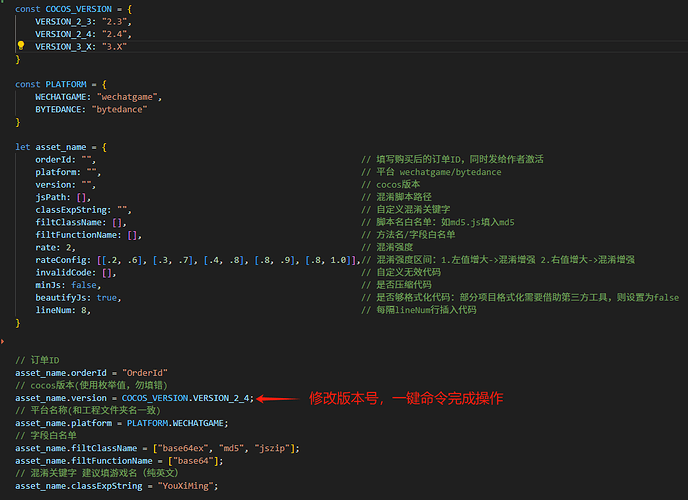Click the version: "" property in asset_name
The height and width of the screenshot is (500, 688).
point(65,185)
